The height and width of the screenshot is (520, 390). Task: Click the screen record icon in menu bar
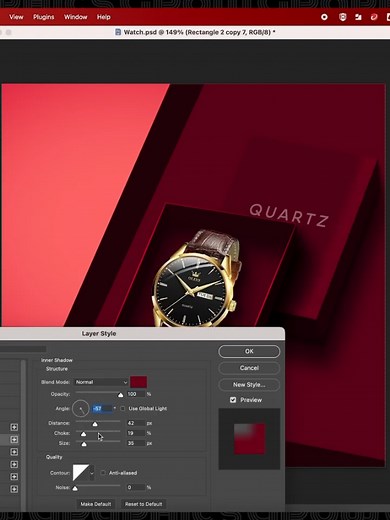point(324,17)
